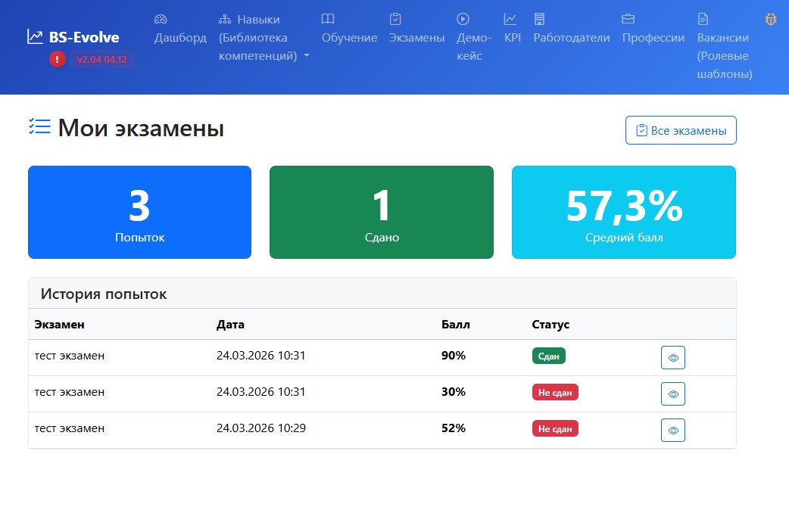Click the red exclamation alert icon
Image resolution: width=789 pixels, height=532 pixels.
(x=58, y=59)
